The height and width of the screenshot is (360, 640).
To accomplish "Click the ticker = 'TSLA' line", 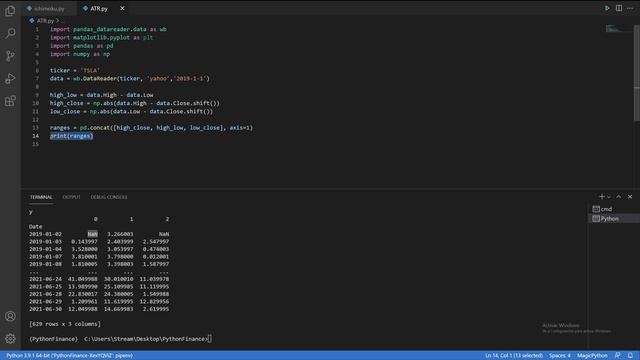I will pos(75,70).
